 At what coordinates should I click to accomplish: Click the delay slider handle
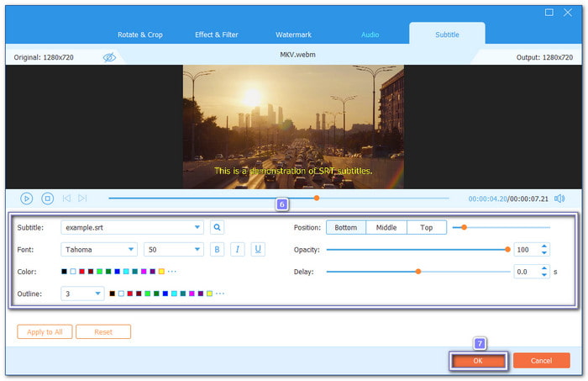point(418,272)
